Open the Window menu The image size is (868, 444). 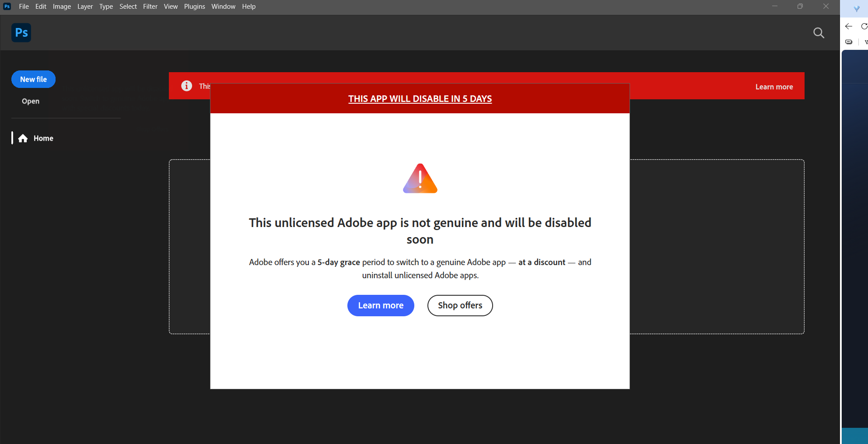click(223, 7)
